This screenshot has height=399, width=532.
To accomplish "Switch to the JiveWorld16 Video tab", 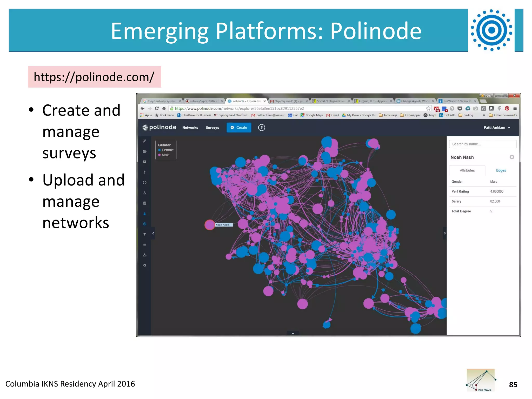I will point(457,101).
